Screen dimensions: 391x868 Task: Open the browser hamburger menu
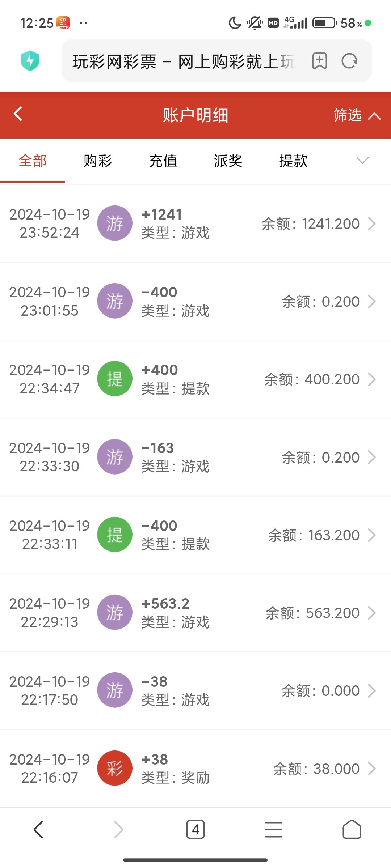click(274, 829)
